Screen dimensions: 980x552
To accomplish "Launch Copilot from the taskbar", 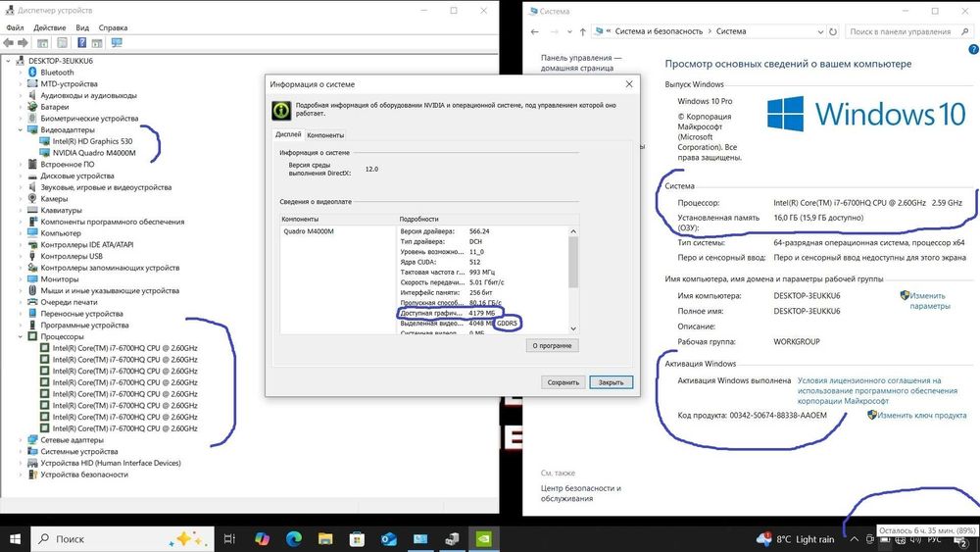I will click(x=262, y=539).
